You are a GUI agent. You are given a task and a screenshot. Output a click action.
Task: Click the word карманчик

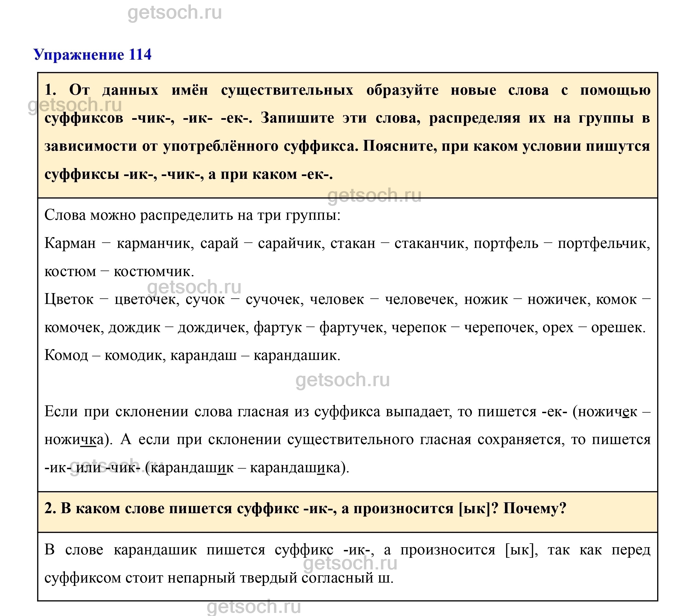click(x=155, y=244)
